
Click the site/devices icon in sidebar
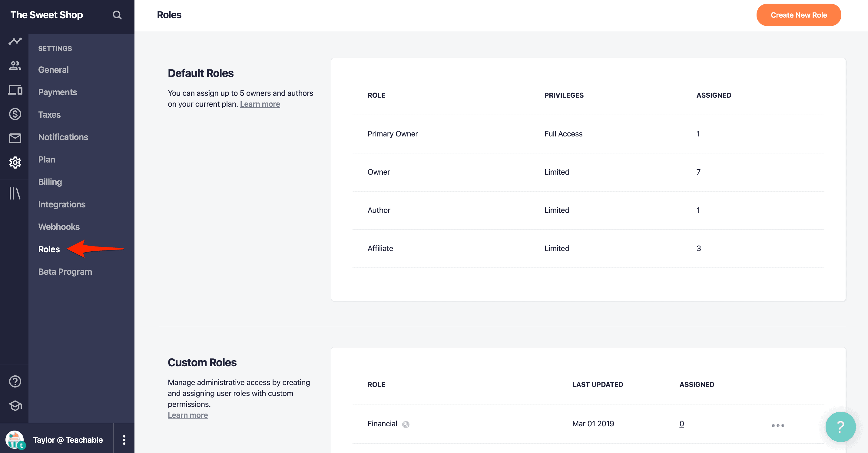[15, 90]
